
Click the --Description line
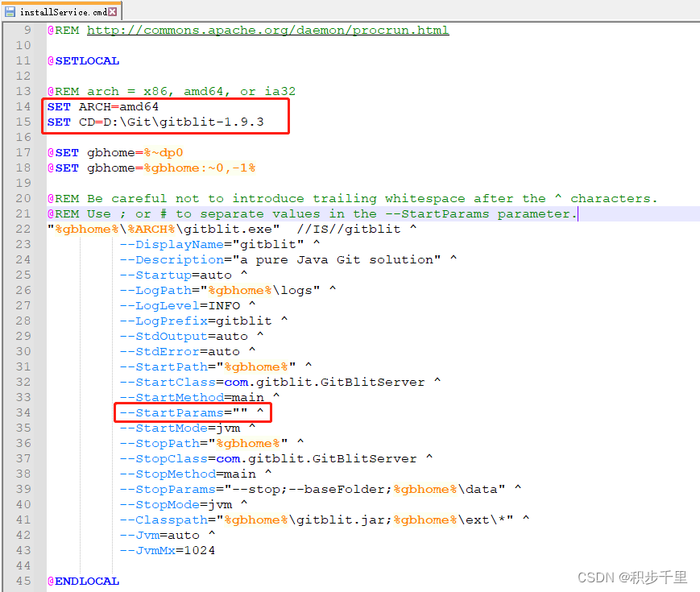click(288, 260)
